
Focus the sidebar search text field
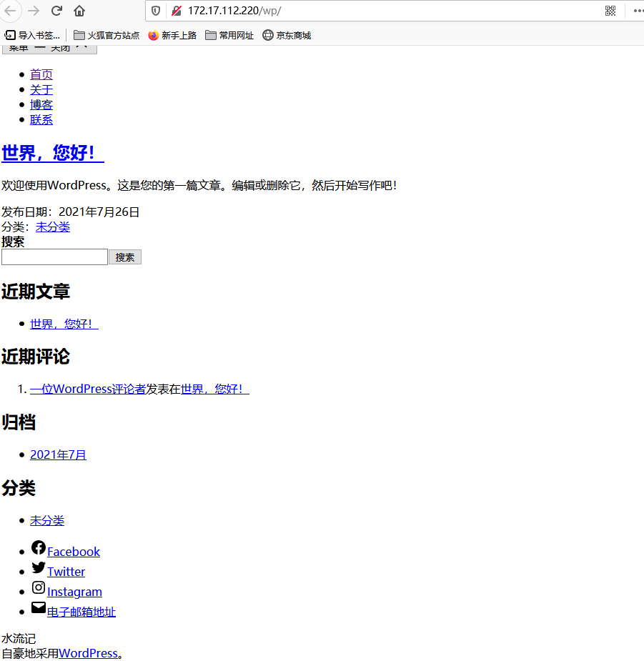pos(54,257)
